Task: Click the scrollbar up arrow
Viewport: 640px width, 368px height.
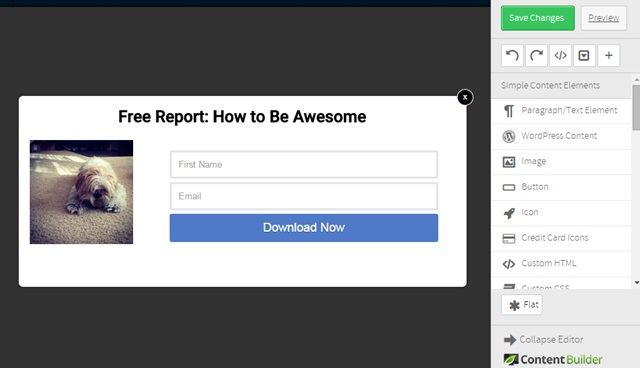Action: click(636, 80)
